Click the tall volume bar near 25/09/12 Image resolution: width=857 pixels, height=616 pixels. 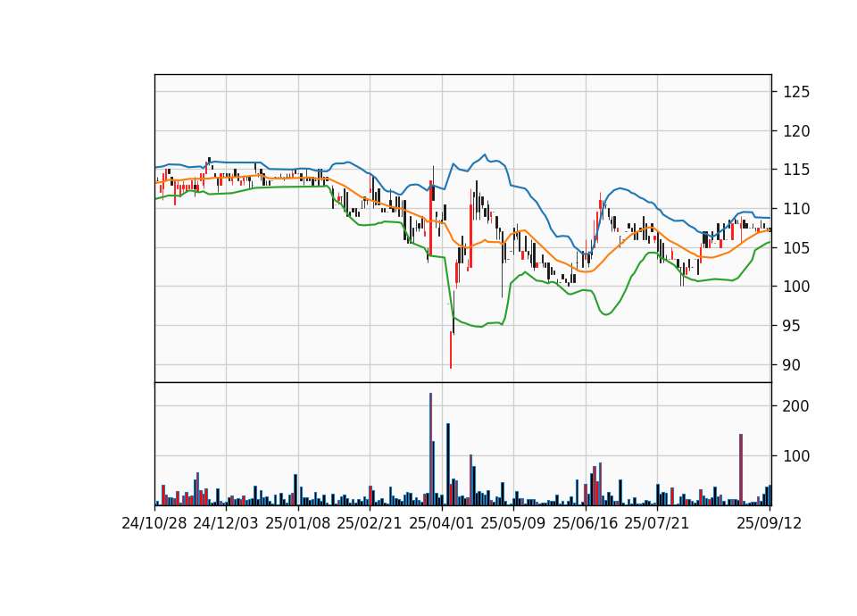pyautogui.click(x=741, y=470)
